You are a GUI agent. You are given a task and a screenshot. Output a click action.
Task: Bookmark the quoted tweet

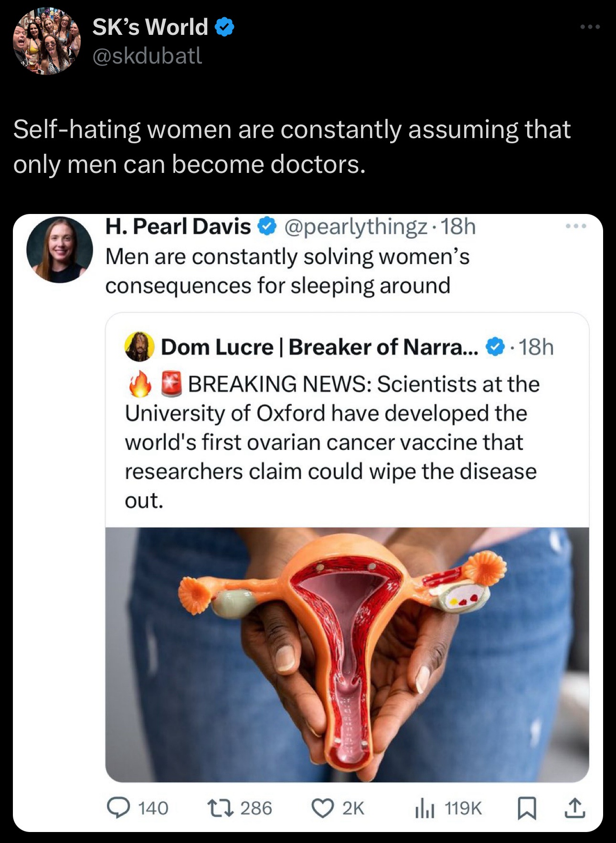coord(527,808)
